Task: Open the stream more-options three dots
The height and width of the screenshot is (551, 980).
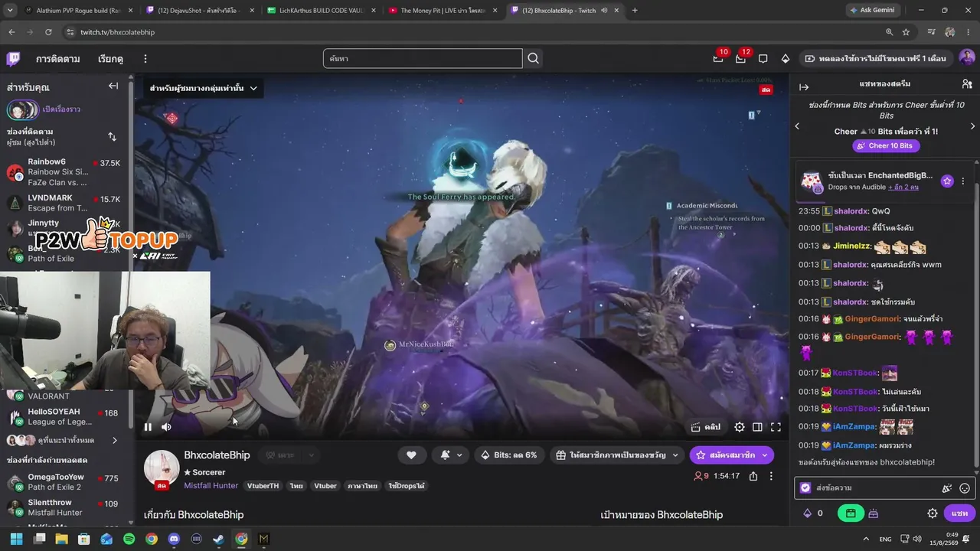Action: pyautogui.click(x=771, y=476)
